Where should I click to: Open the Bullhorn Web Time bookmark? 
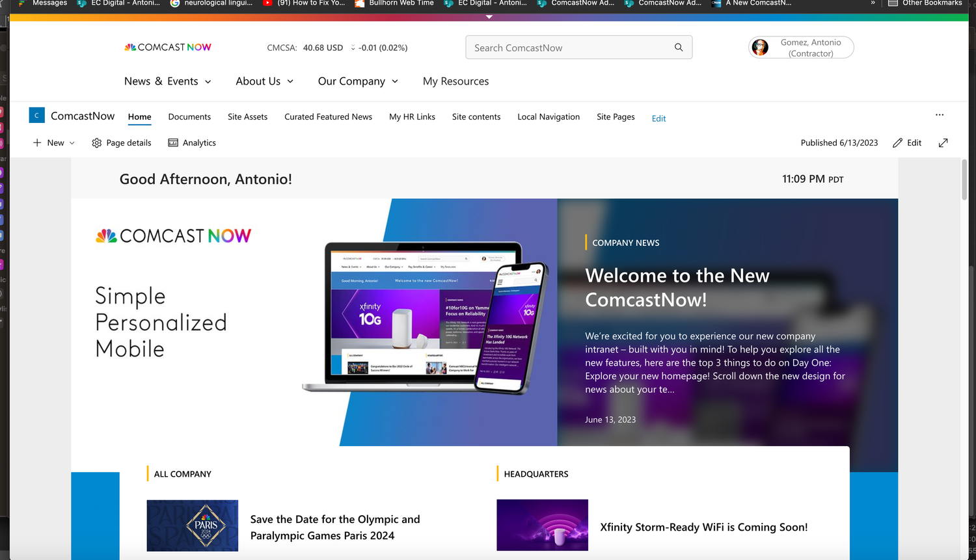(394, 3)
